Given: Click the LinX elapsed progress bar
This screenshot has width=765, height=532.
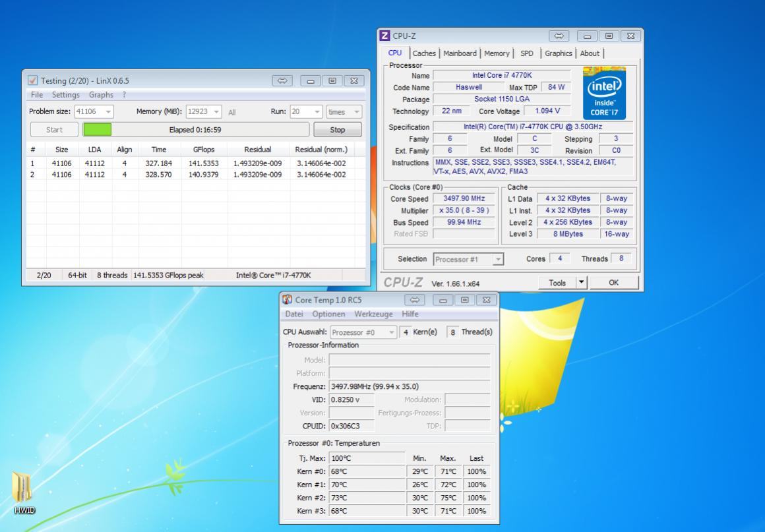Looking at the screenshot, I should pyautogui.click(x=196, y=130).
